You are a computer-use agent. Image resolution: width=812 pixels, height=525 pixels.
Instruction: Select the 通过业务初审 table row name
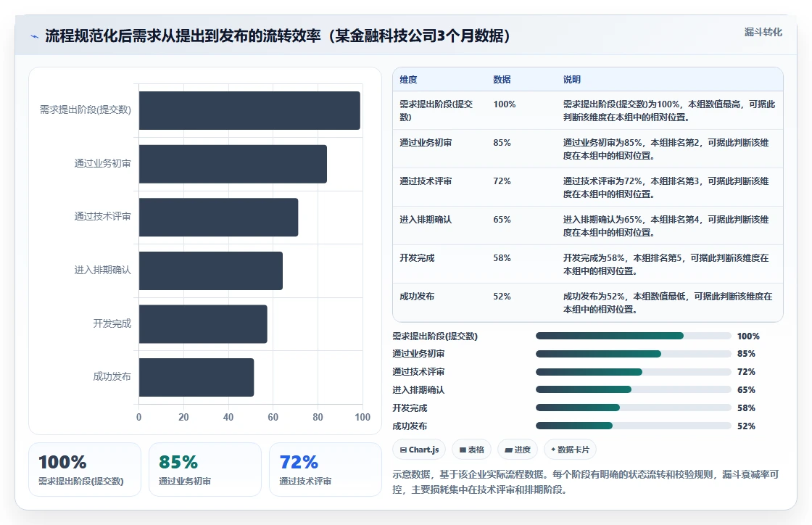click(426, 142)
